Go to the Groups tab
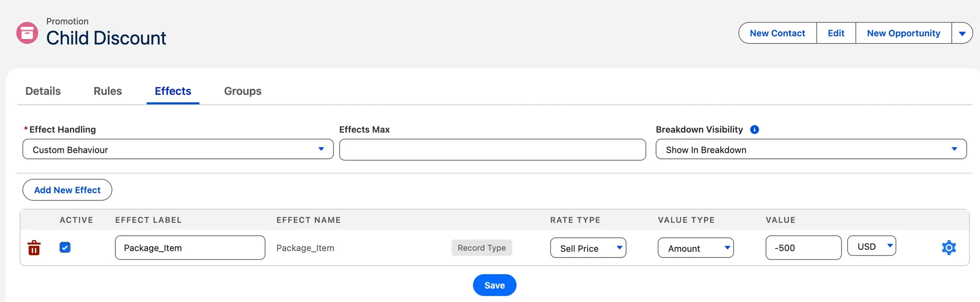Viewport: 980px width, 302px height. click(x=243, y=91)
